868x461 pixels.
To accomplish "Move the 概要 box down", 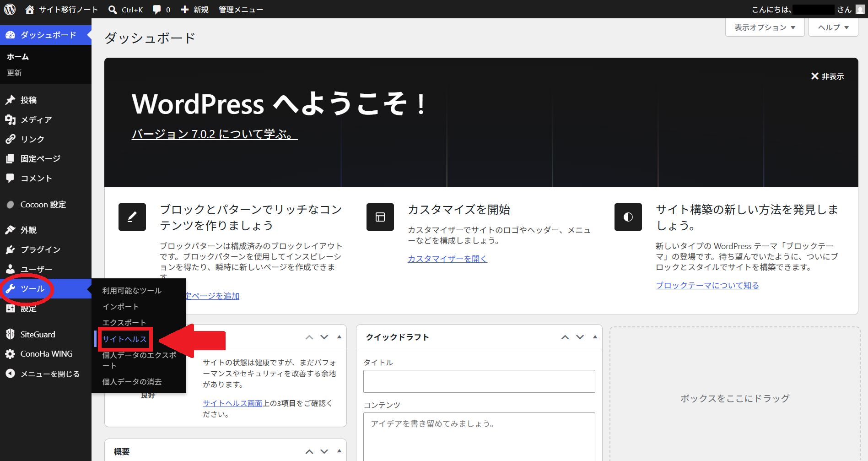I will point(324,451).
